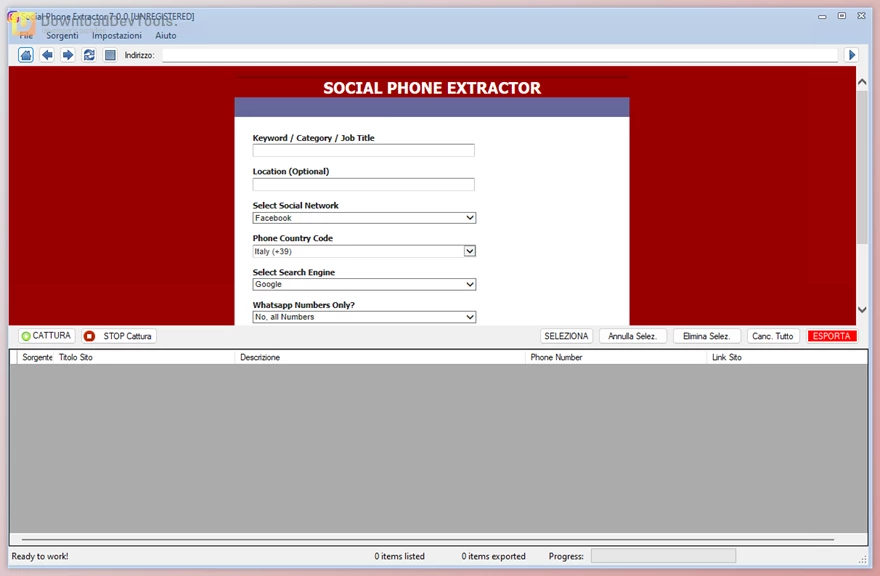Stop capture with STOP Cattura

click(118, 336)
